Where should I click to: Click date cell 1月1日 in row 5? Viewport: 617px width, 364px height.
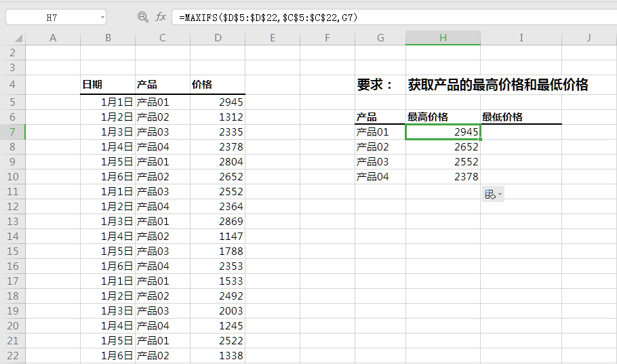point(108,102)
